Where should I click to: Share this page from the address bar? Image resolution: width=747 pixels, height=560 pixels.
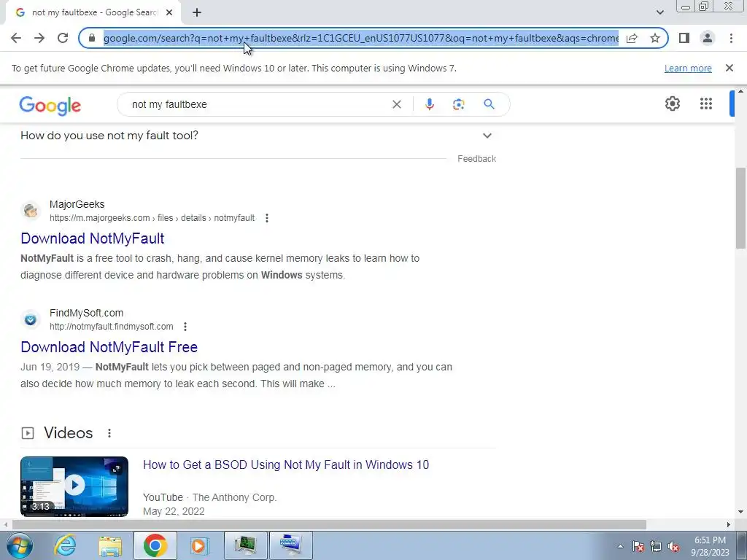point(632,38)
